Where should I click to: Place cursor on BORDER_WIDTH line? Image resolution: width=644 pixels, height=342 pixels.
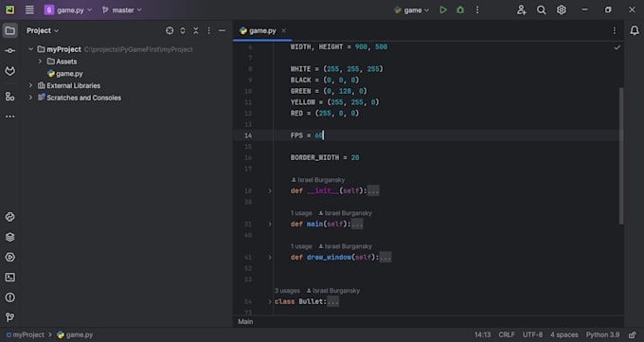[325, 158]
